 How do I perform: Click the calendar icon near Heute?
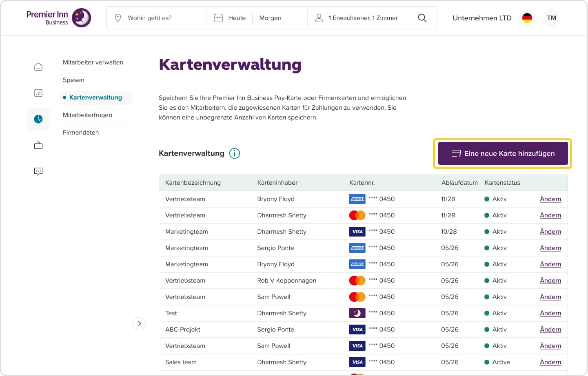pos(220,18)
